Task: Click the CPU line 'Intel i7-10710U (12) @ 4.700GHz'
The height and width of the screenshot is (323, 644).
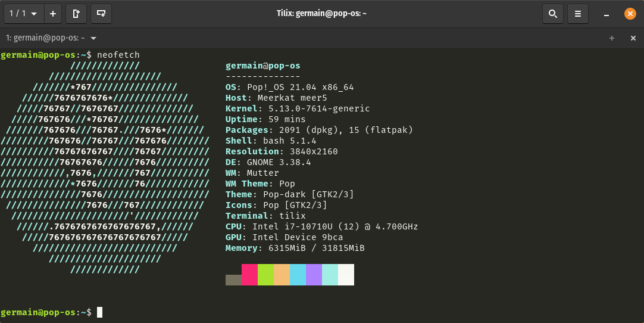Action: pyautogui.click(x=321, y=226)
